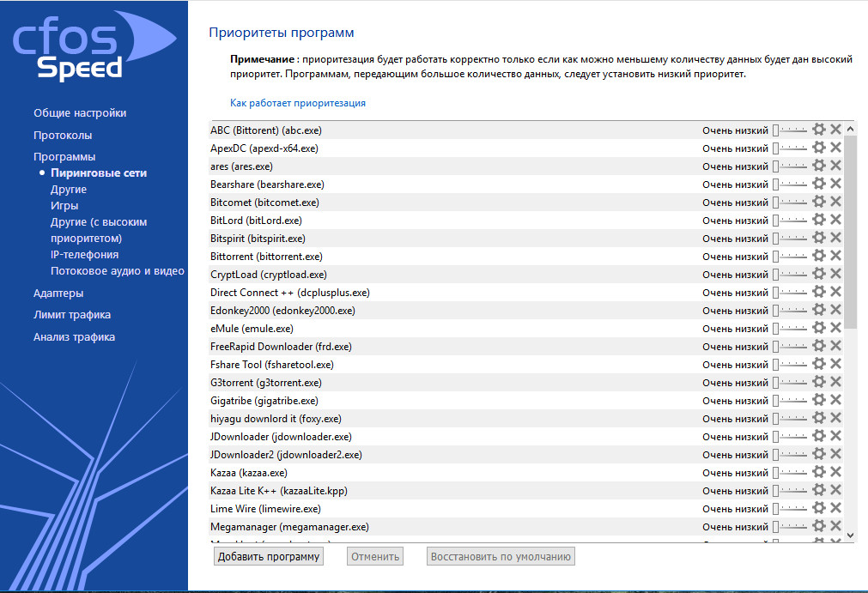Click Восстановить по умолчанию button
868x593 pixels.
tap(501, 556)
